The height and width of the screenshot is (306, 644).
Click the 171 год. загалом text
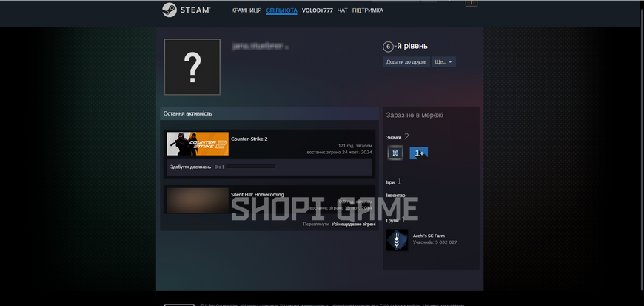click(x=355, y=146)
